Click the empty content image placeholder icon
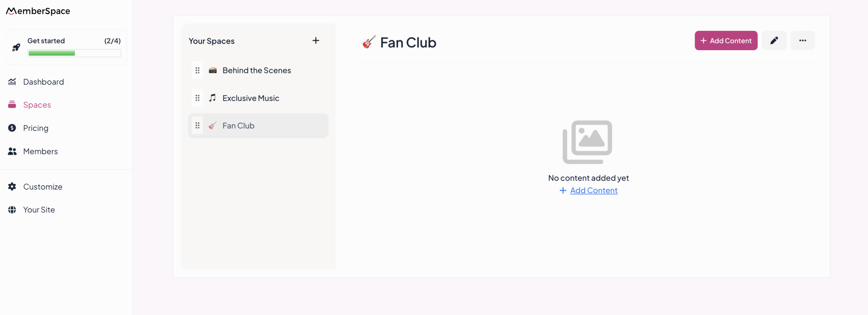Viewport: 868px width, 315px height. (587, 142)
